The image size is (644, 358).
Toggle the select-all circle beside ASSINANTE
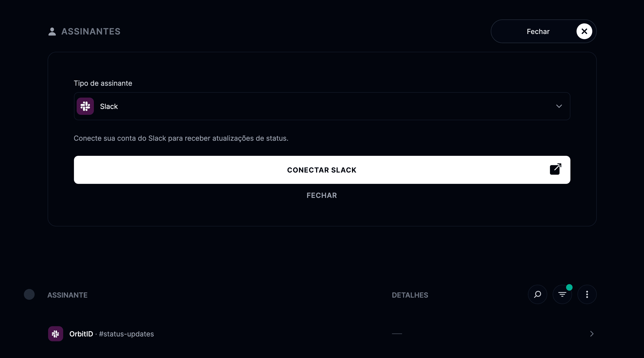29,294
